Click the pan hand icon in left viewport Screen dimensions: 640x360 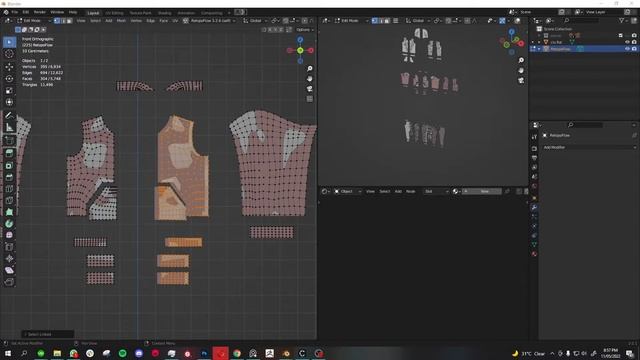[x=310, y=78]
